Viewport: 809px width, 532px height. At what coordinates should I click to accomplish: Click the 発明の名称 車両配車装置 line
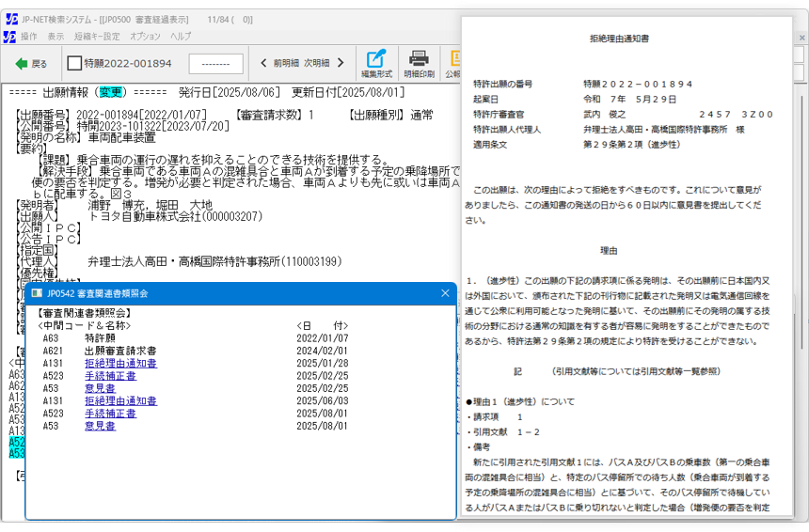(87, 137)
